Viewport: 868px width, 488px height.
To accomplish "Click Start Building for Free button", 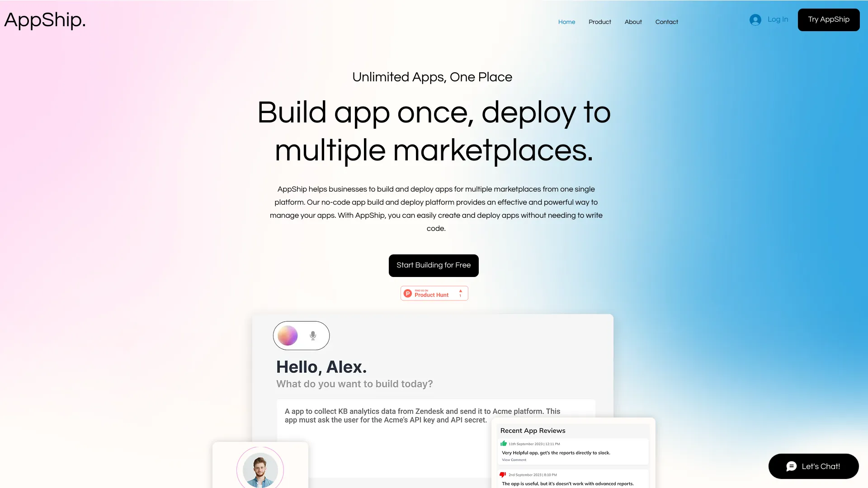I will pyautogui.click(x=434, y=265).
